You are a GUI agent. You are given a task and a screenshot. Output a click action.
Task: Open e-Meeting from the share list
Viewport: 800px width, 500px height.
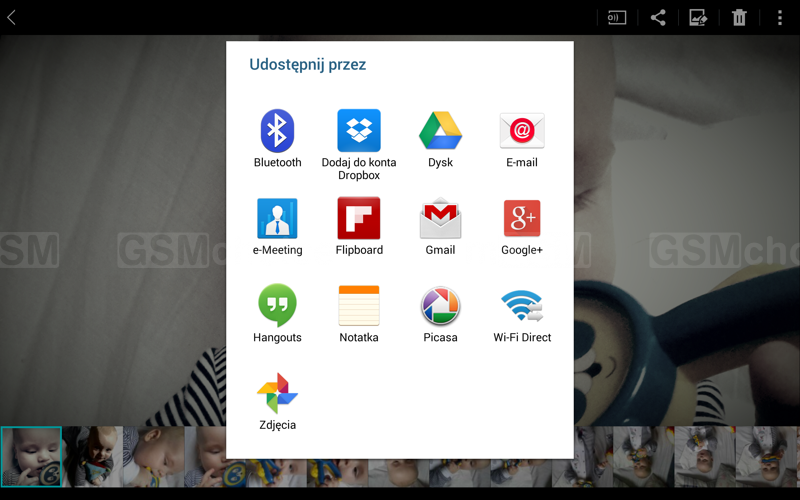point(277,218)
